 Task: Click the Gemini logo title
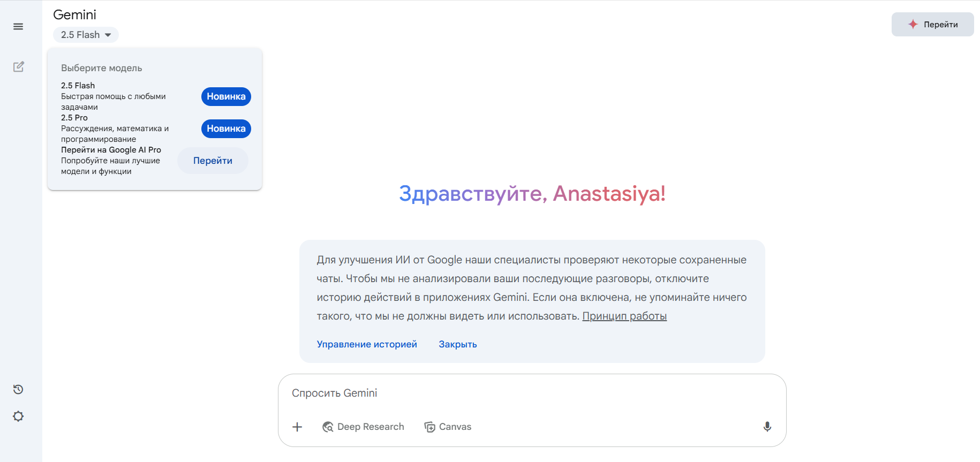tap(75, 15)
